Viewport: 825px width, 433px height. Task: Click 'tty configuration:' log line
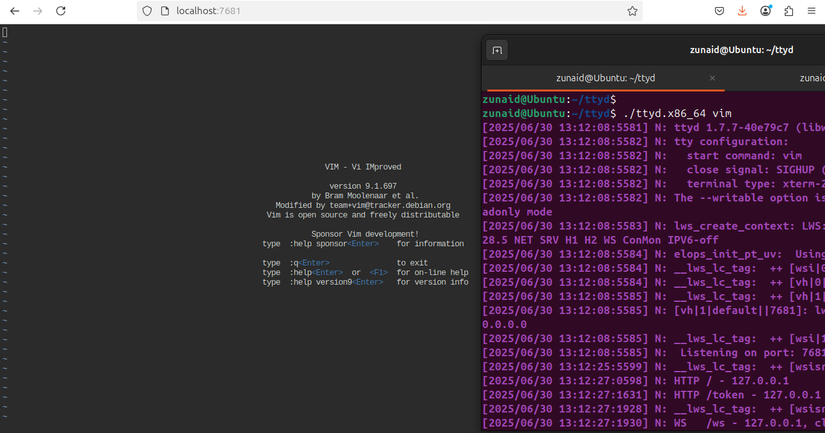(636, 142)
